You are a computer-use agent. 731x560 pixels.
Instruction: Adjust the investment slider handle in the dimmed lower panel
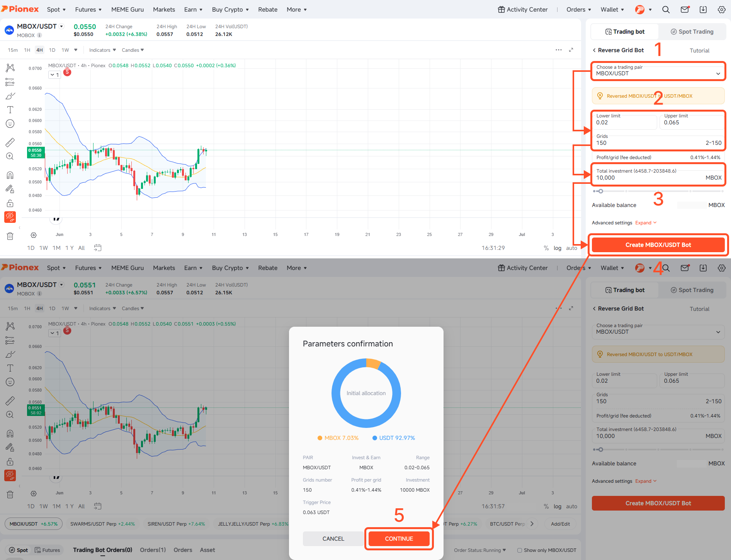point(600,450)
